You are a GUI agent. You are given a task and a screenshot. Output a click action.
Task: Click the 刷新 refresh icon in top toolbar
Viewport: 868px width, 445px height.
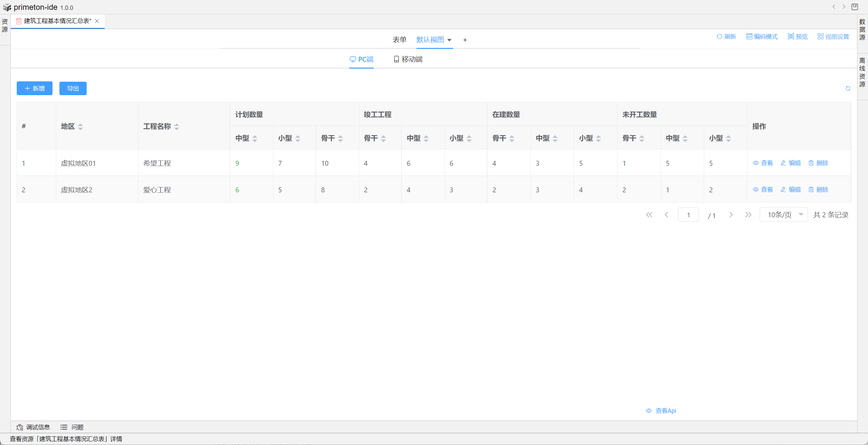[x=719, y=36]
